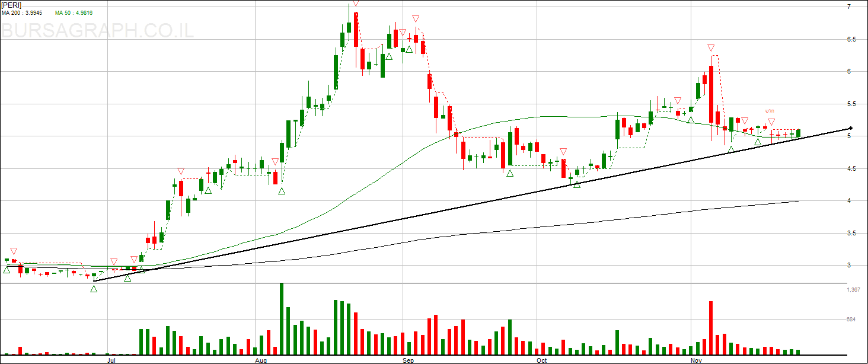Click the small Hebrew annotation above November candles
The height and width of the screenshot is (364, 868).
(x=770, y=111)
